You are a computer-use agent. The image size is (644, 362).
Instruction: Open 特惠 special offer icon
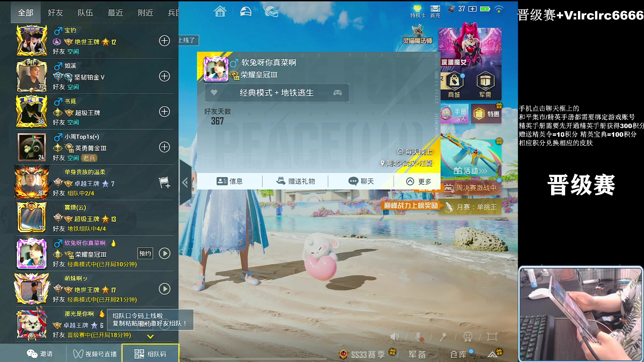[x=486, y=114]
